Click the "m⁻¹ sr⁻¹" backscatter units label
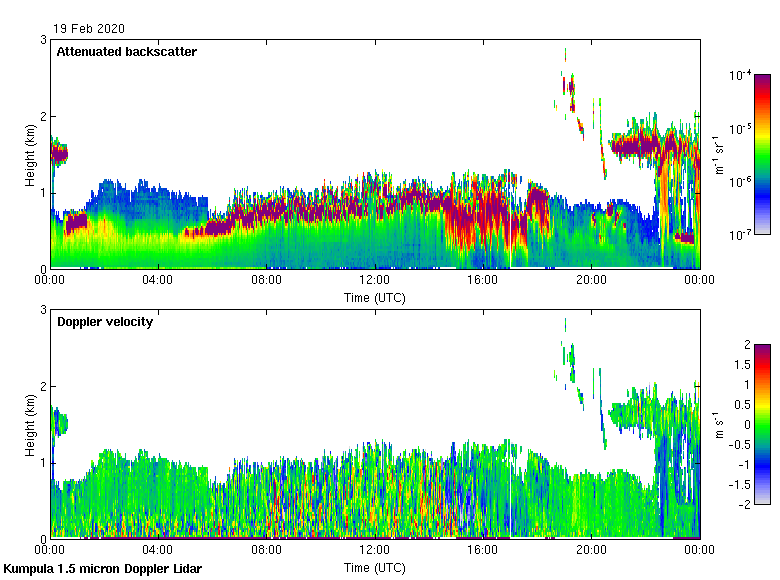This screenshot has height=580, width=780. click(720, 155)
